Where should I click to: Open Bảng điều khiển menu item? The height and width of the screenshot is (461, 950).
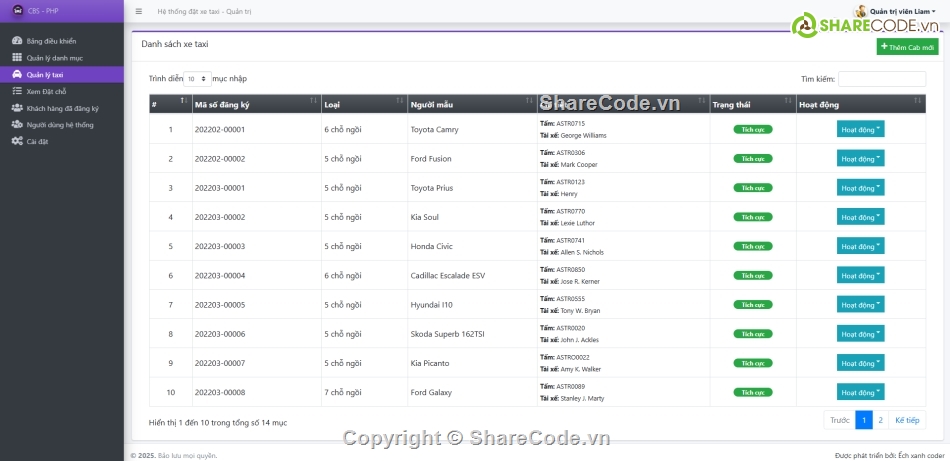tap(62, 41)
